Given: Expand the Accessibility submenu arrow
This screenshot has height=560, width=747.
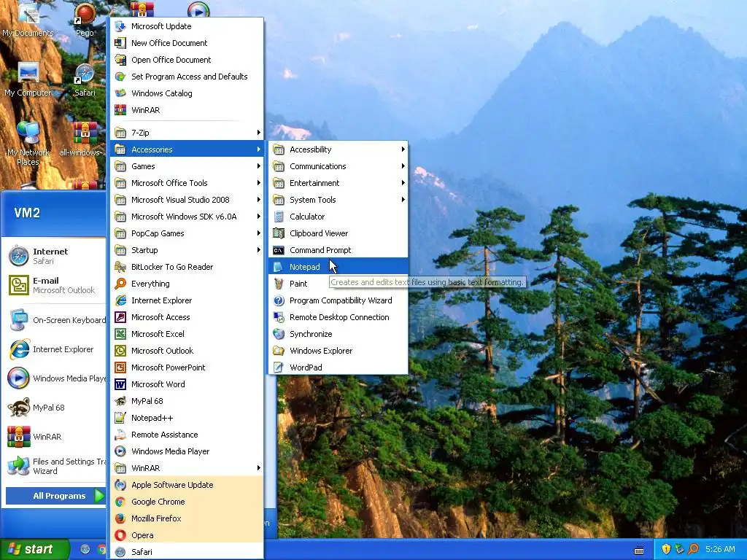Looking at the screenshot, I should tap(403, 149).
